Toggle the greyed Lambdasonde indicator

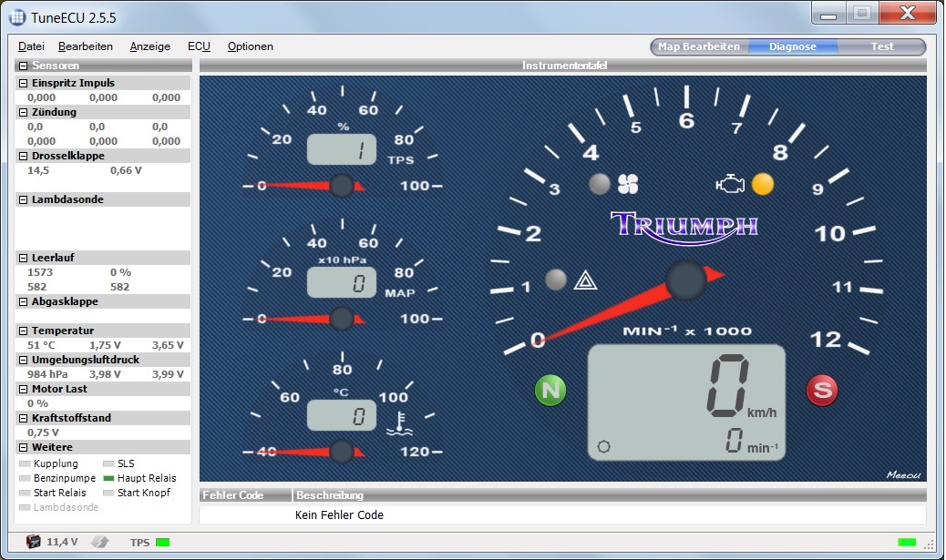pos(25,507)
